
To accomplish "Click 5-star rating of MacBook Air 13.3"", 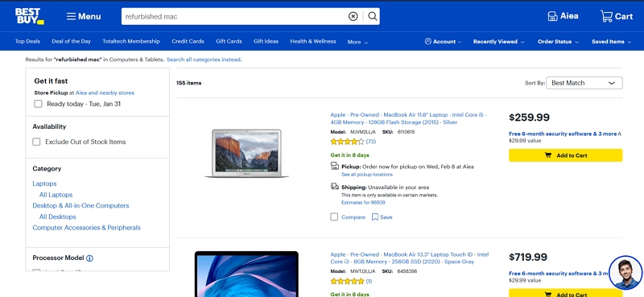I will 347,282.
